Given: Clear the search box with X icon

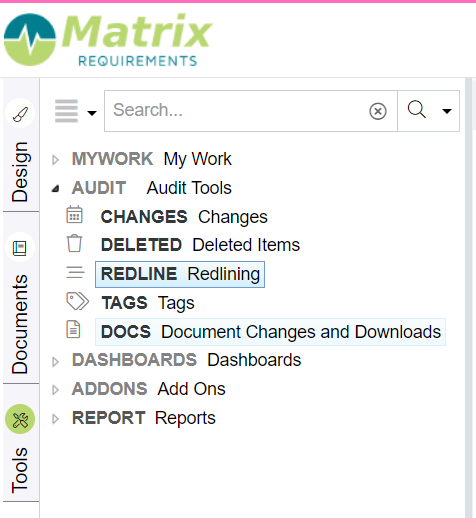Looking at the screenshot, I should tap(378, 111).
